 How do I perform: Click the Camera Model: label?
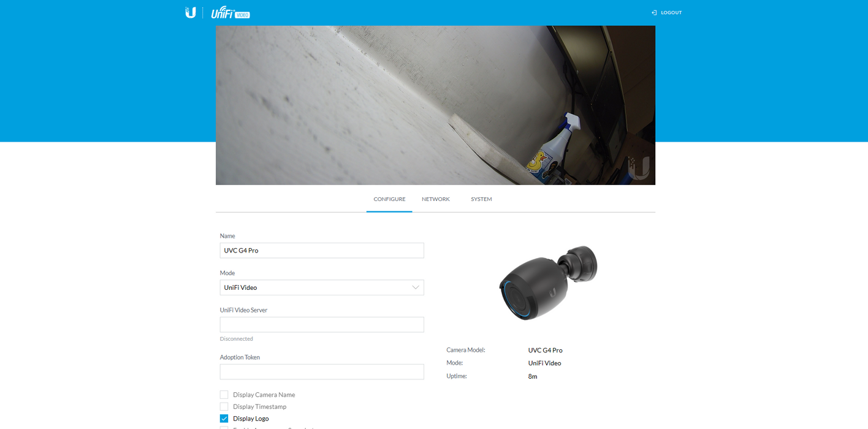(466, 350)
